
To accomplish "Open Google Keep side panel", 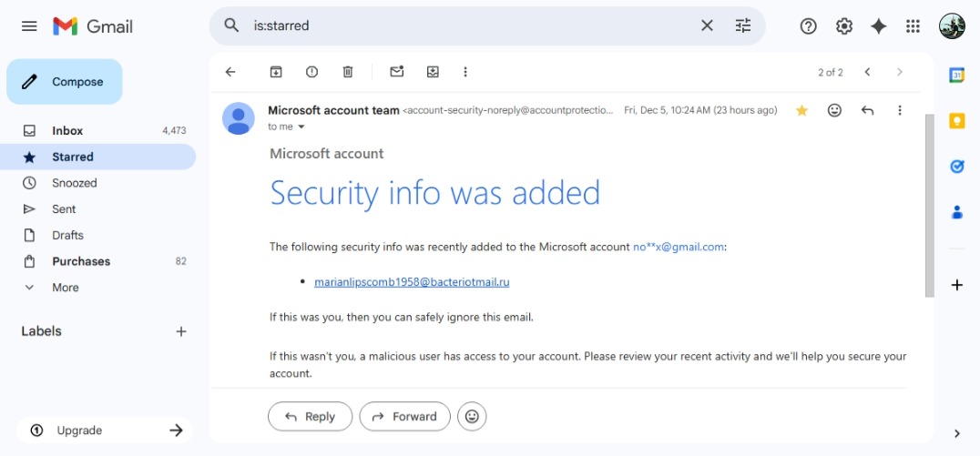I will pos(957,120).
